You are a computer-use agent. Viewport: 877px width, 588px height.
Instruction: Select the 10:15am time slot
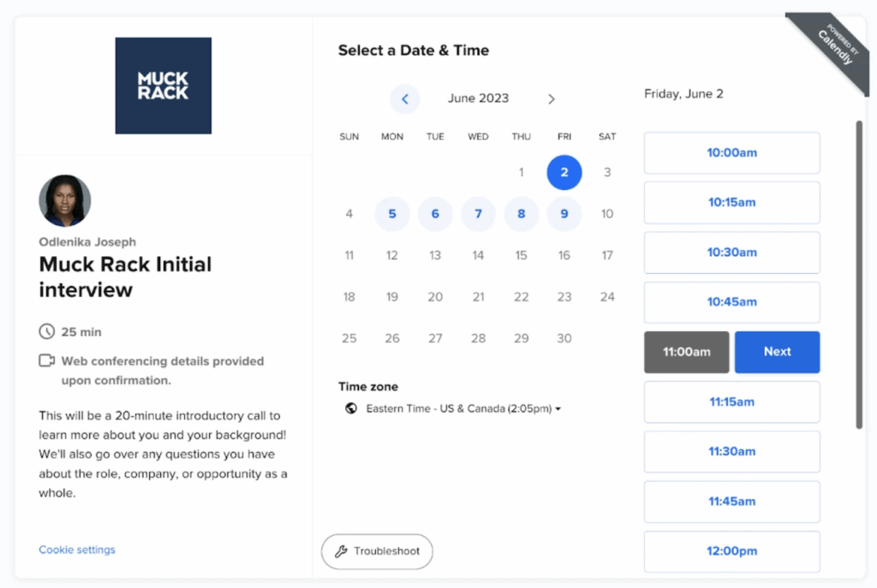tap(731, 202)
